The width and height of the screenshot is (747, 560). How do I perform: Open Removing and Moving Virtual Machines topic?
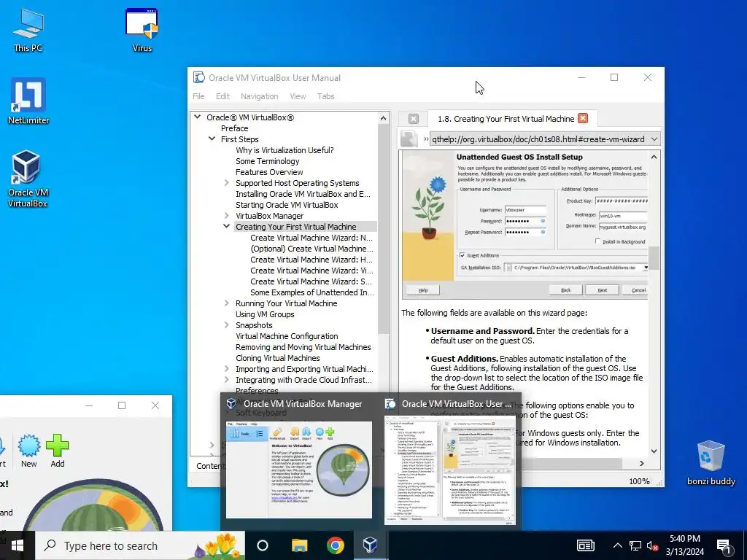303,347
